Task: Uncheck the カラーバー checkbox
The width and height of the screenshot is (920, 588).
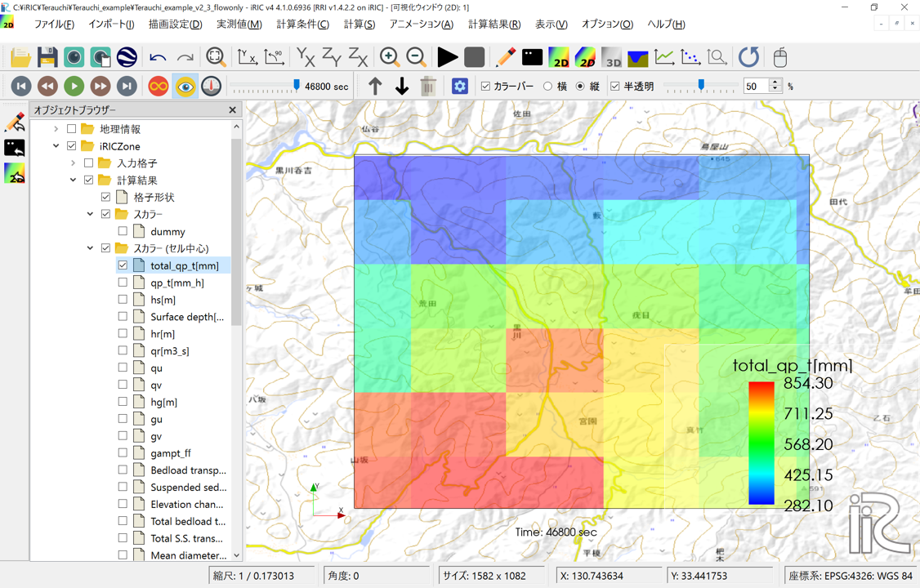Action: pyautogui.click(x=486, y=87)
